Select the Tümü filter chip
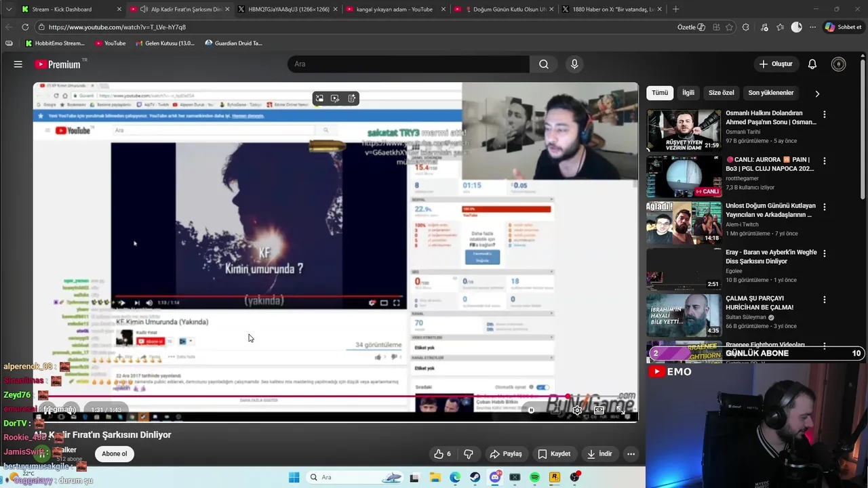Viewport: 868px width, 488px height. tap(660, 93)
